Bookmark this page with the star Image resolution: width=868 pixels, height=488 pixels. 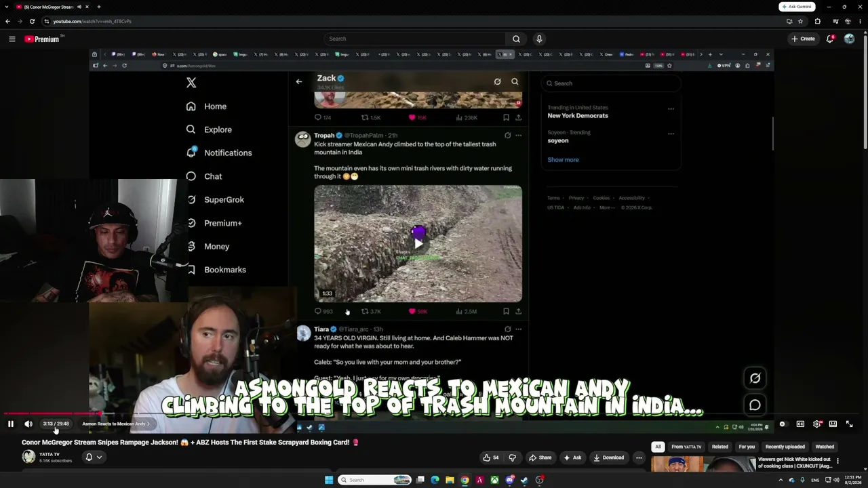pyautogui.click(x=800, y=21)
